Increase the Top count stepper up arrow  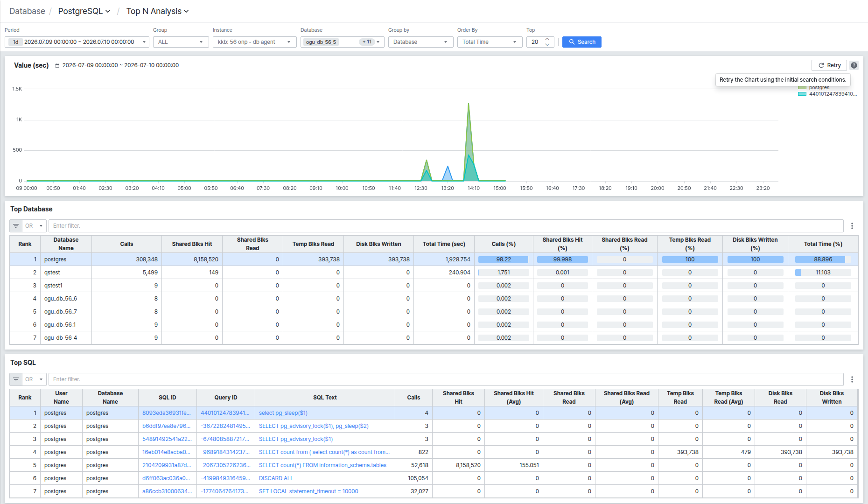[x=548, y=39]
